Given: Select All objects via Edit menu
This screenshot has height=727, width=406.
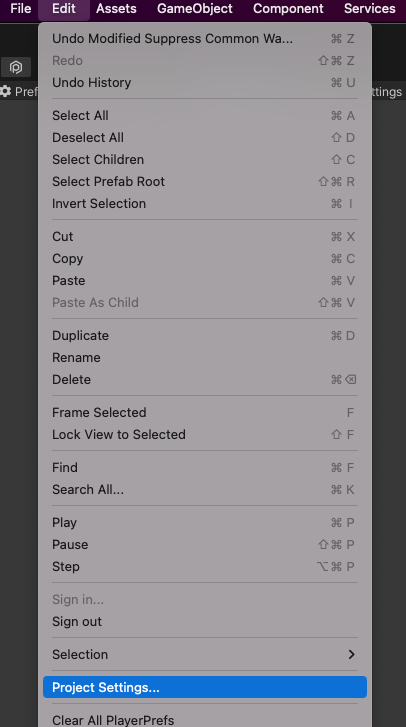Looking at the screenshot, I should [204, 115].
